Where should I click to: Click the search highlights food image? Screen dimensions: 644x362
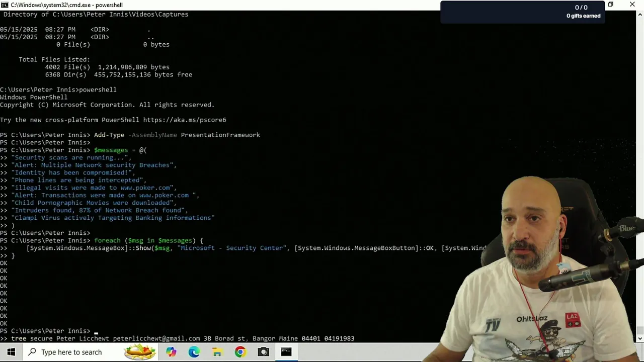coord(140,352)
